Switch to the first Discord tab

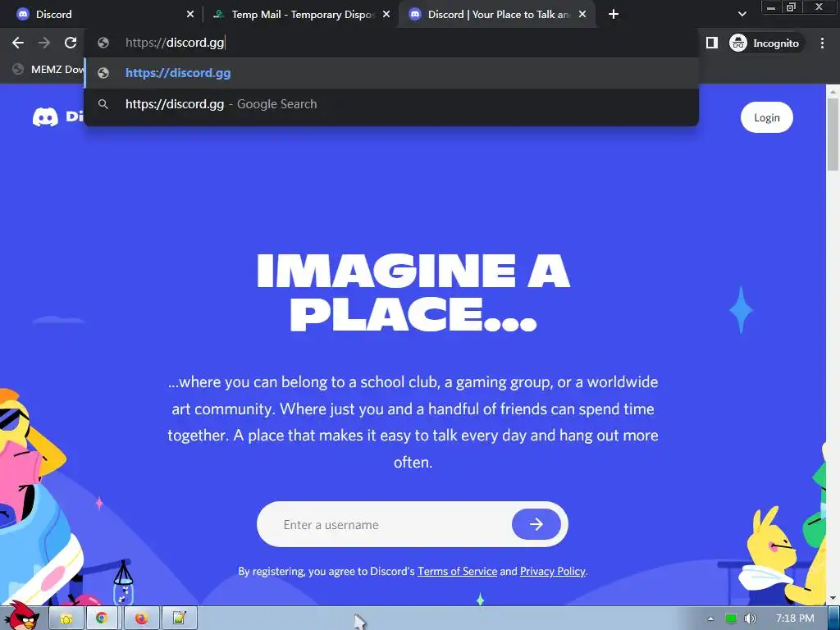coord(102,15)
